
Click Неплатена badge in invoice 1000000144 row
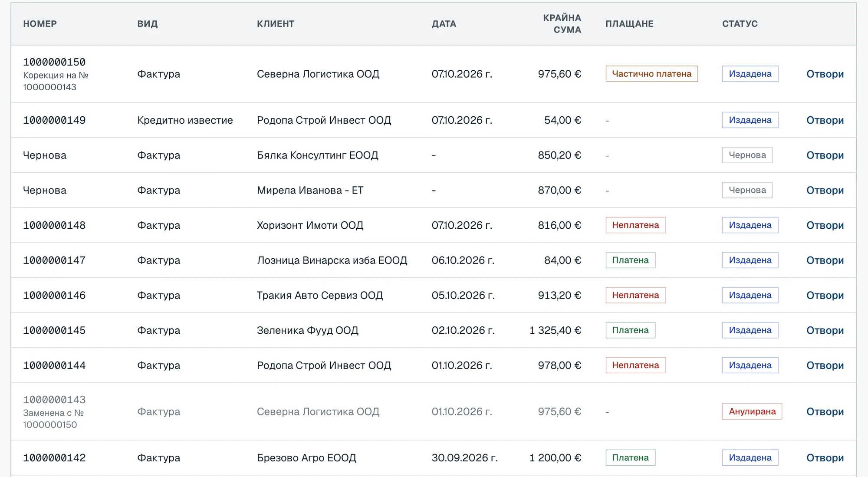click(x=635, y=365)
